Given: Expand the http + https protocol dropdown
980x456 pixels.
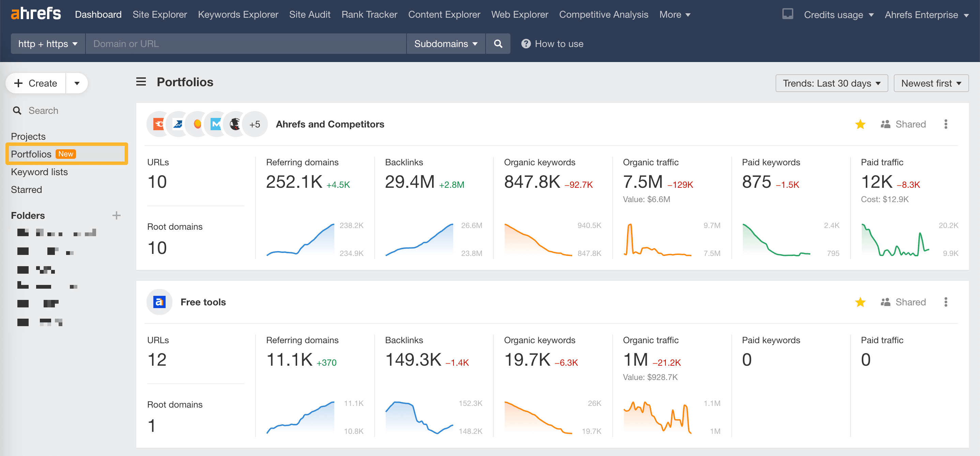Looking at the screenshot, I should pyautogui.click(x=48, y=44).
